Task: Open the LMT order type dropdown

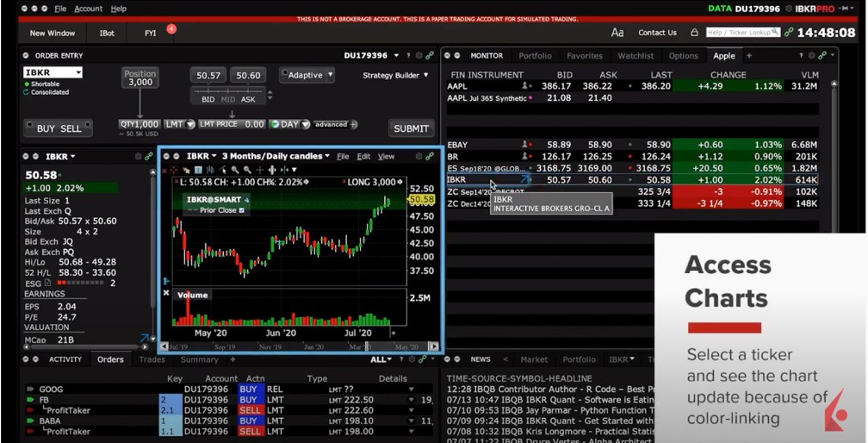Action: [179, 124]
